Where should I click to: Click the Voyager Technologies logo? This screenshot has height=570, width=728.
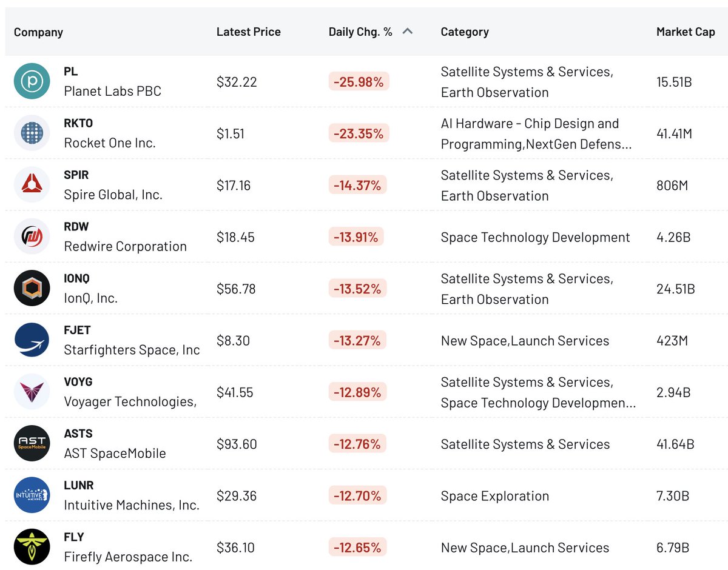32,392
